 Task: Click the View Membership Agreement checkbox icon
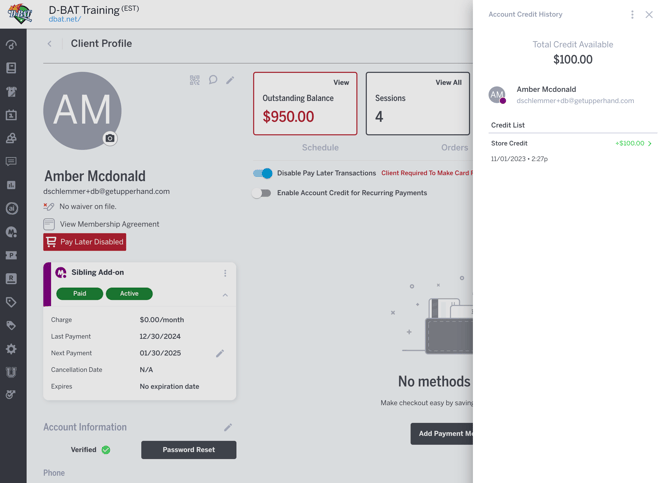point(49,224)
